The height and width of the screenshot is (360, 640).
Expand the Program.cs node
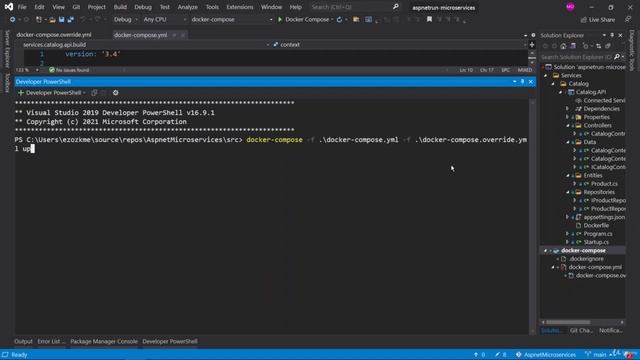[567, 234]
